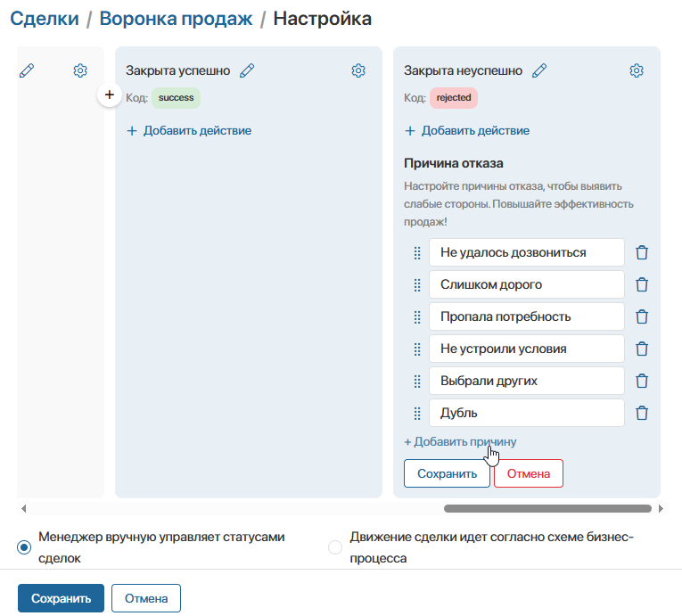Delete reason 'Пропала потребность'
Viewport: 682px width, 616px height.
pyautogui.click(x=642, y=316)
